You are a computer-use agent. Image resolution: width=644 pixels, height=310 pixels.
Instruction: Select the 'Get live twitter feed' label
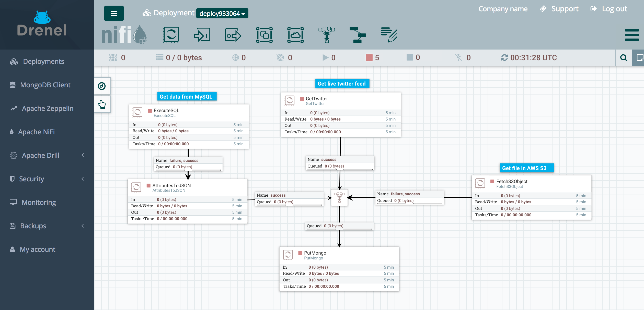point(342,84)
